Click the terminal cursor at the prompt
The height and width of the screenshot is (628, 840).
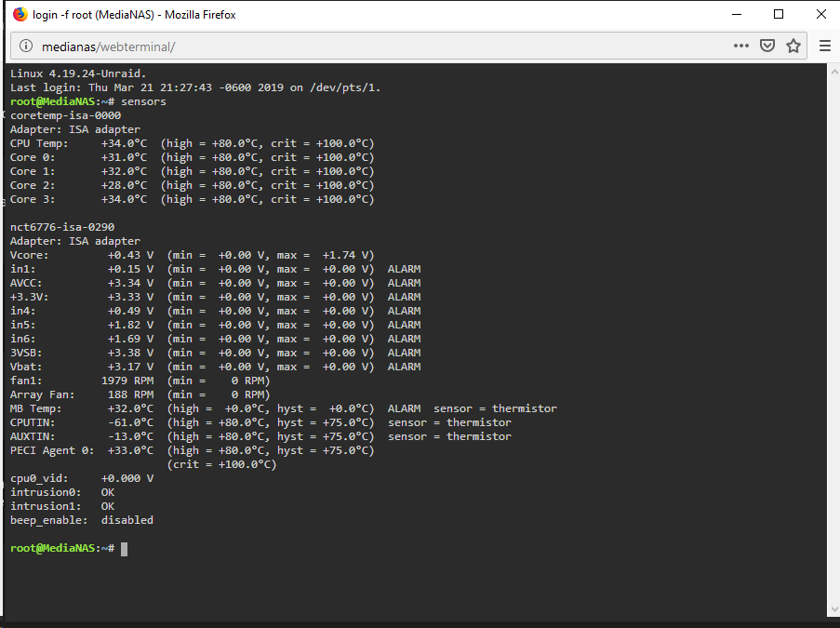(125, 549)
